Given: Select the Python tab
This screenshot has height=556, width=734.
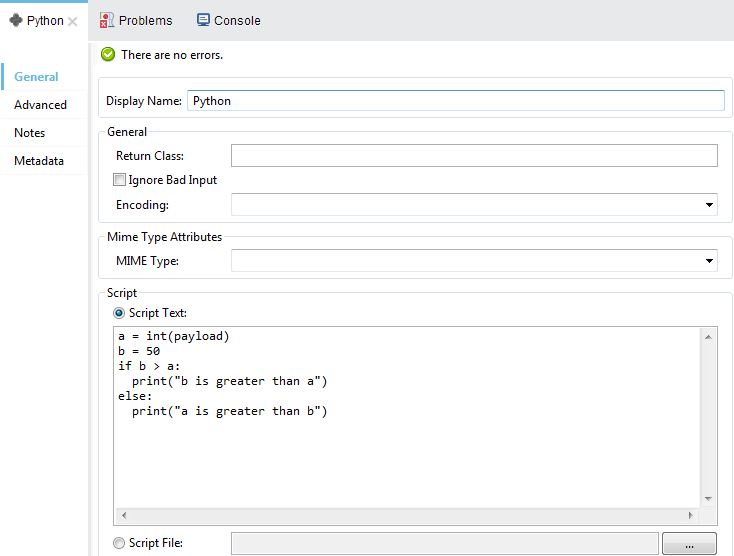Looking at the screenshot, I should pyautogui.click(x=44, y=21).
